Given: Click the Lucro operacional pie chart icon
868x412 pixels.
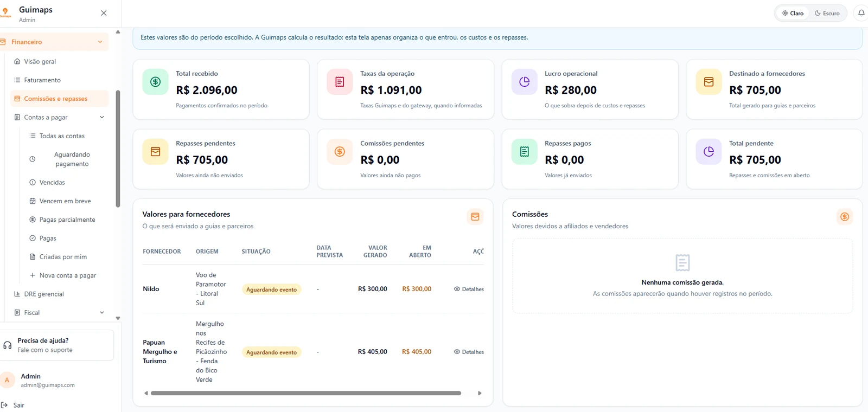Looking at the screenshot, I should 524,82.
